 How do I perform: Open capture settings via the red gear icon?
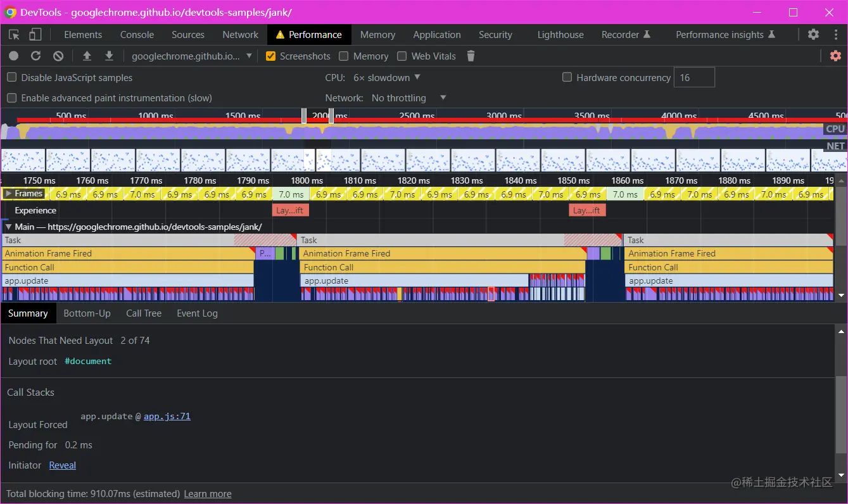(x=835, y=56)
